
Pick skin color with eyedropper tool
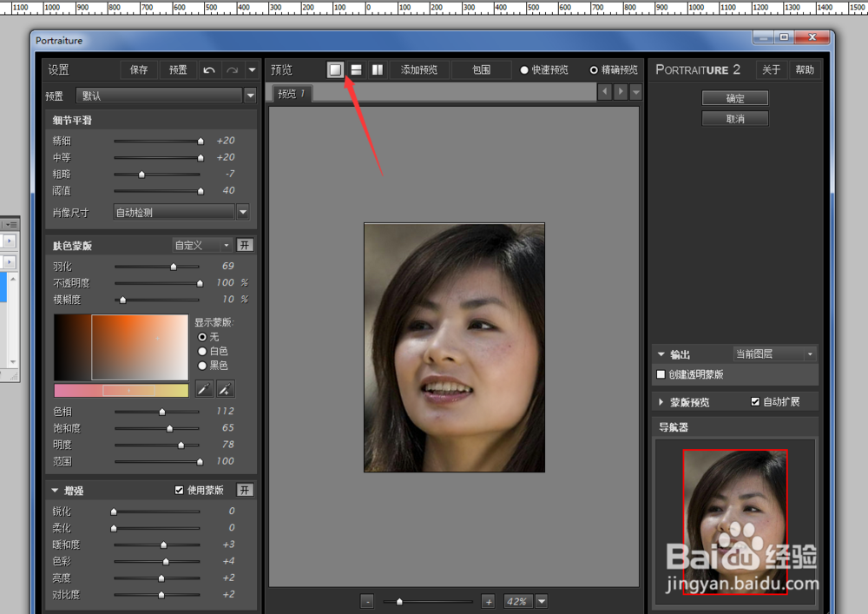click(x=204, y=389)
